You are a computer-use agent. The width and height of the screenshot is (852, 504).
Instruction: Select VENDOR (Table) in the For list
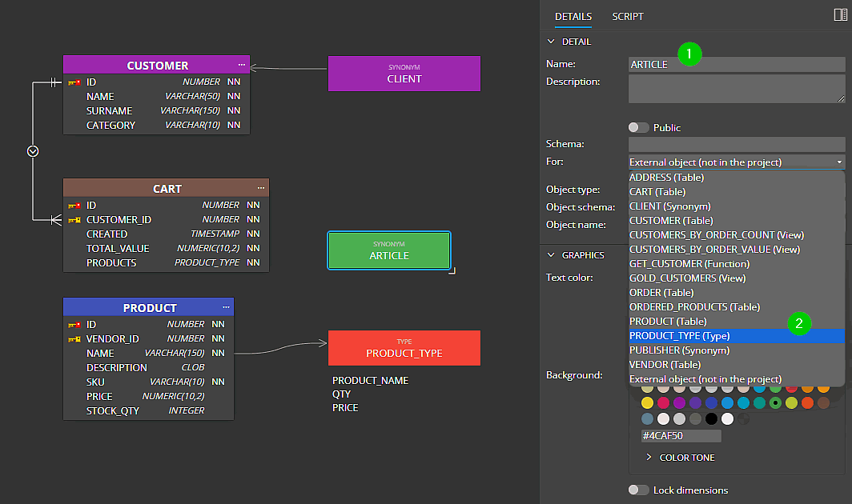[665, 365]
